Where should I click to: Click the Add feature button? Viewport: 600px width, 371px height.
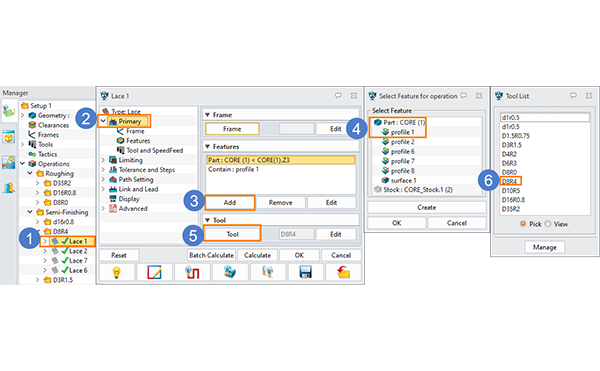[230, 202]
